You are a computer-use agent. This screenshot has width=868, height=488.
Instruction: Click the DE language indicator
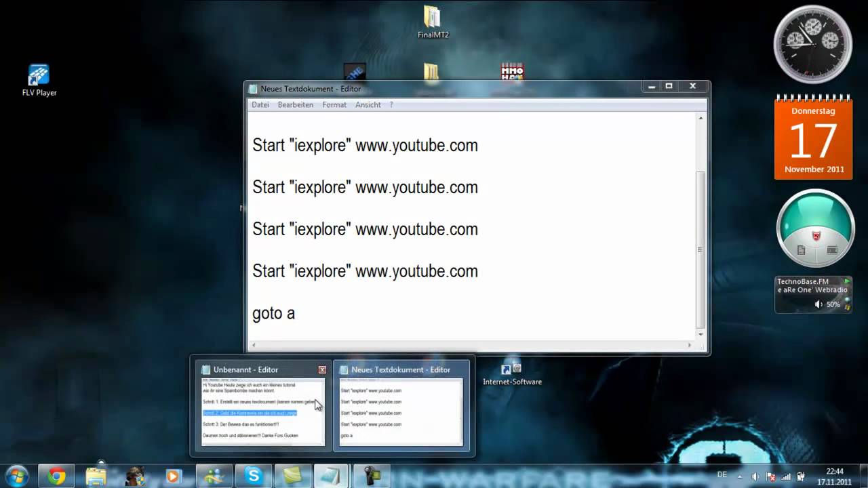(722, 476)
